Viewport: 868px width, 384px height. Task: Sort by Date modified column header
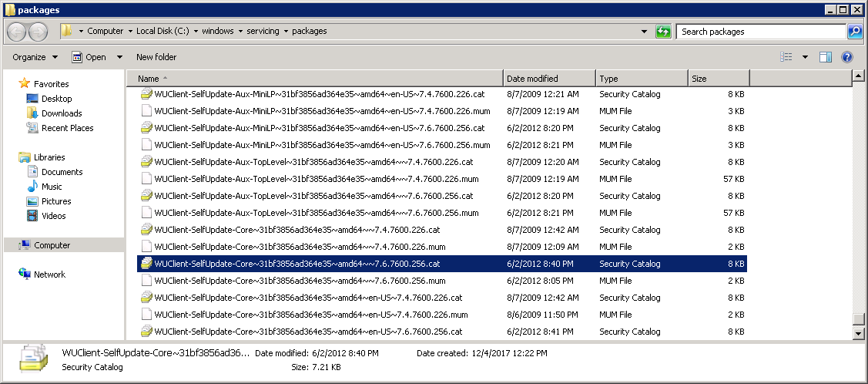click(549, 79)
